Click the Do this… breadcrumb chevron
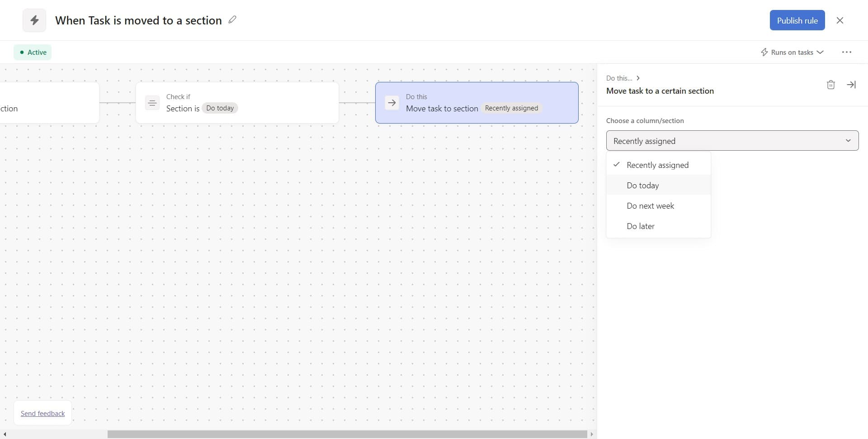Screen dimensions: 868x439 (638, 78)
